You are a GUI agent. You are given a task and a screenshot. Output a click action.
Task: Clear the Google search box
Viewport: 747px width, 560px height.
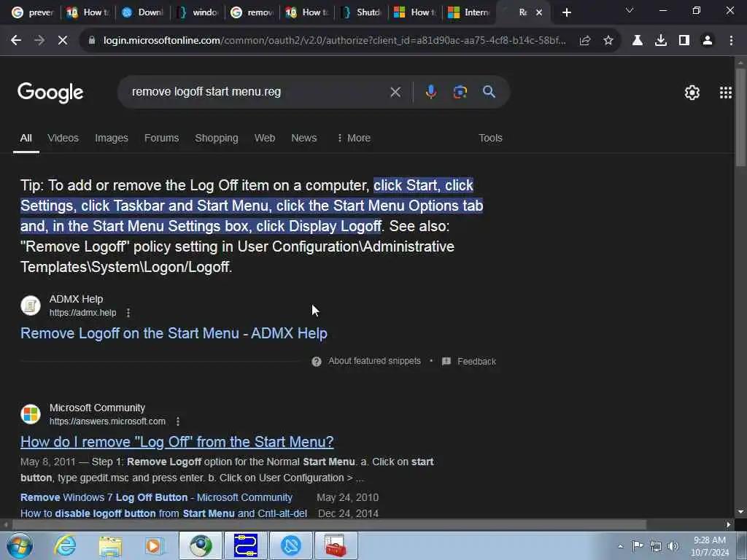coord(395,92)
